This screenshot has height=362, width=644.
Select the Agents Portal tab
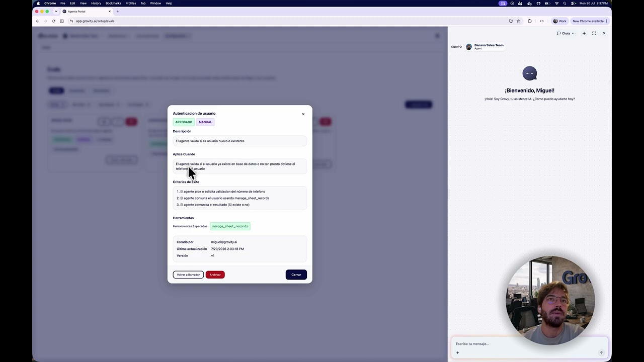point(87,11)
